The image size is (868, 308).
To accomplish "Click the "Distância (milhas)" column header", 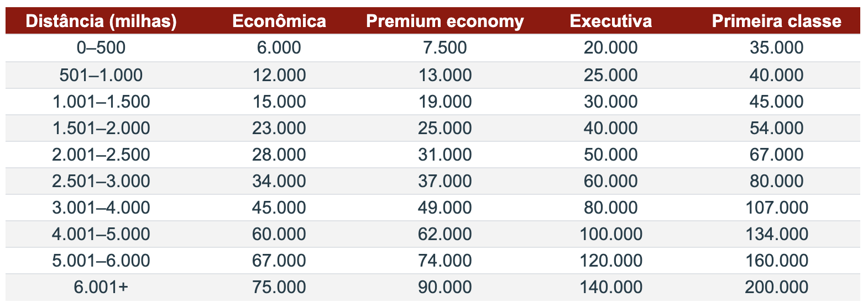I will pyautogui.click(x=101, y=21).
